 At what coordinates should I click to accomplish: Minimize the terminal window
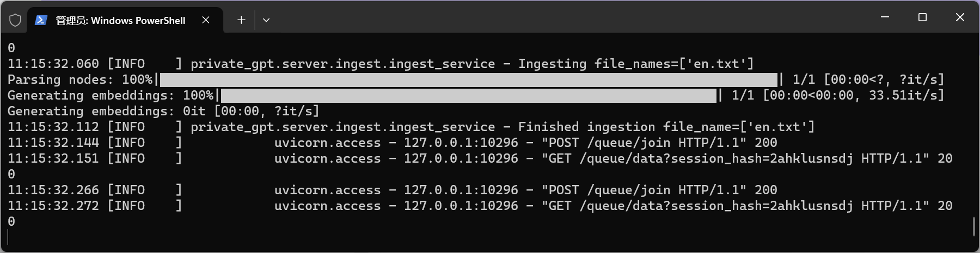(x=885, y=17)
